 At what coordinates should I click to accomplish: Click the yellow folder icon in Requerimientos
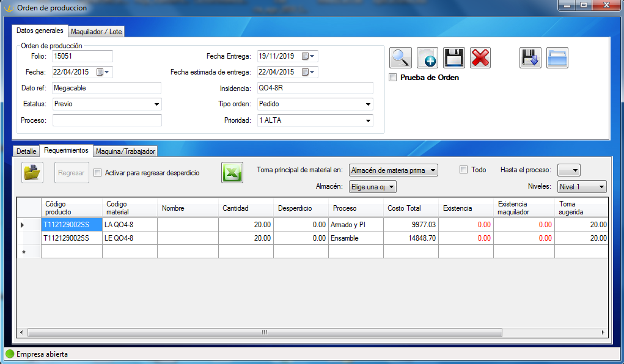click(32, 173)
